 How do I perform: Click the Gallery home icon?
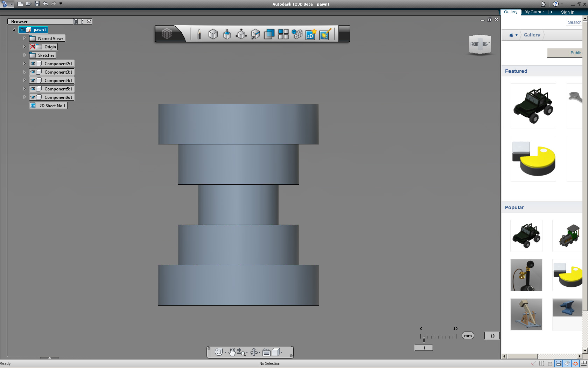coord(511,35)
